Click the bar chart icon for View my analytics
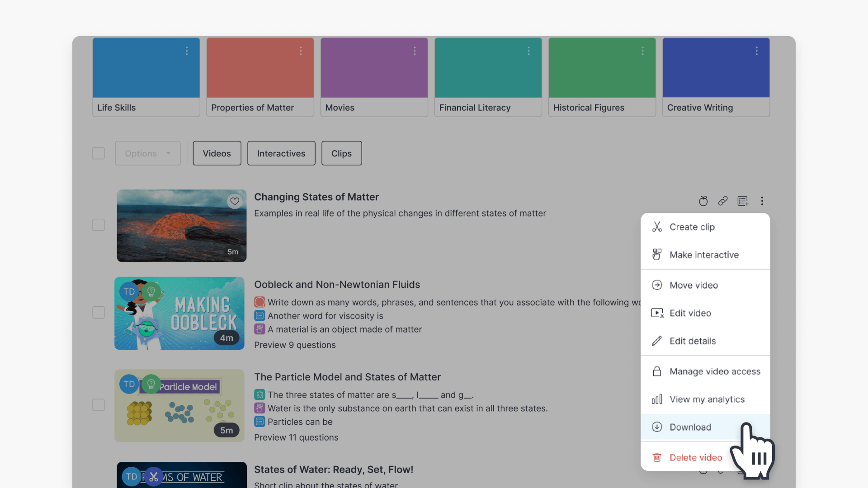The height and width of the screenshot is (488, 868). (657, 399)
